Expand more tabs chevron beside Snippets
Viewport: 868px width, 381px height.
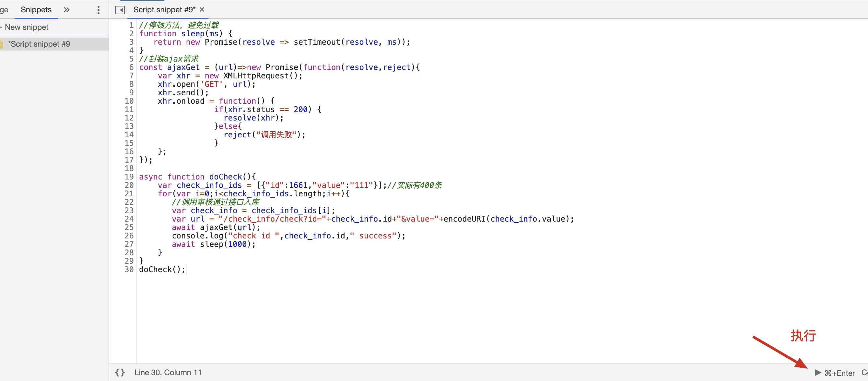point(67,10)
